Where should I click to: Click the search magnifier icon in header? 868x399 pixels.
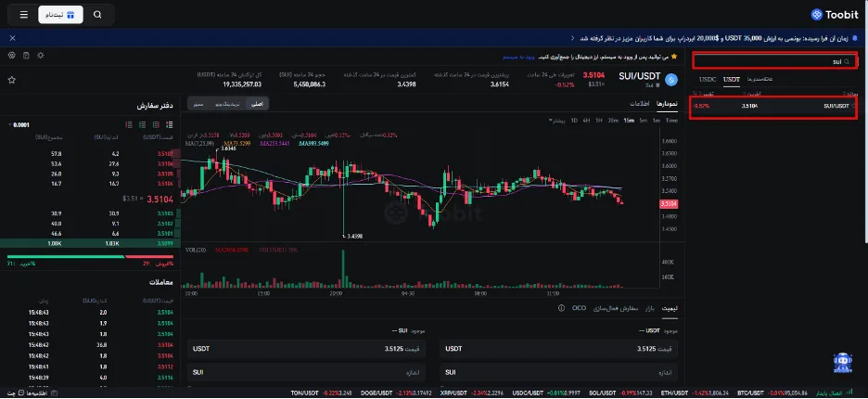[98, 15]
